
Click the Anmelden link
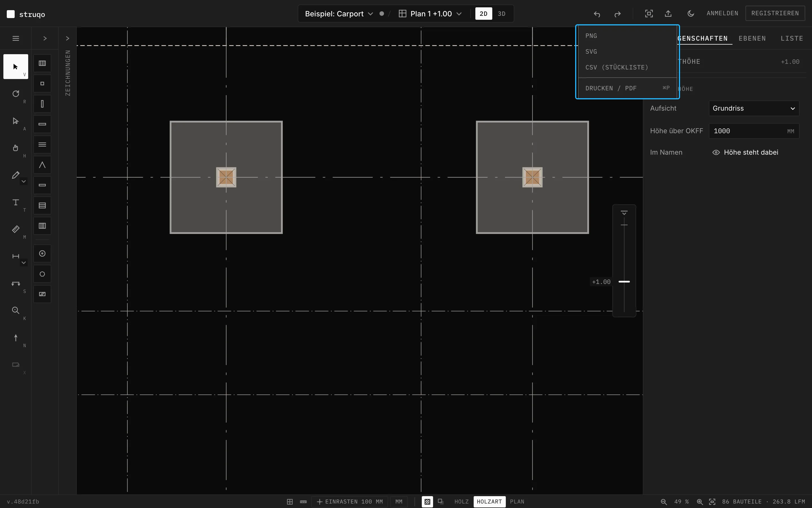[x=722, y=14]
